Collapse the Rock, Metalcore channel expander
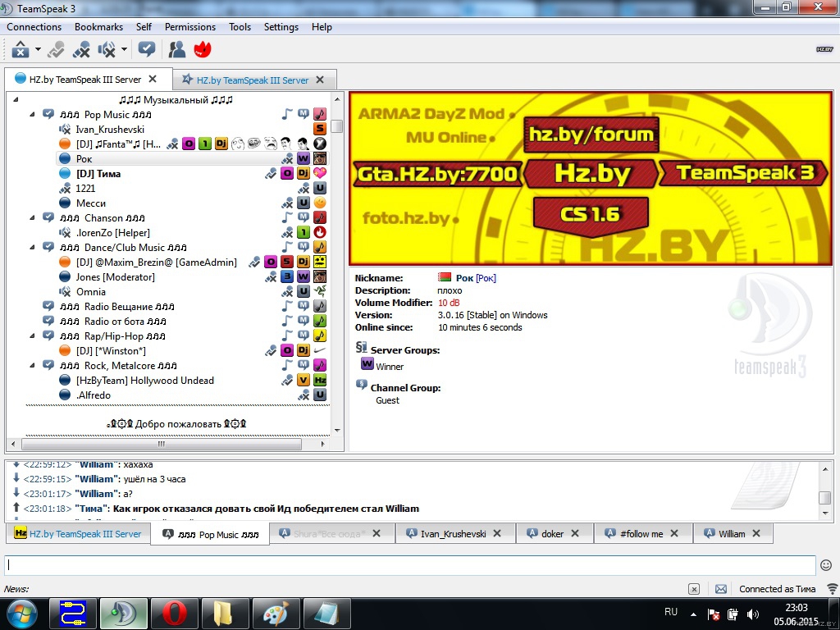The image size is (840, 630). 32,365
